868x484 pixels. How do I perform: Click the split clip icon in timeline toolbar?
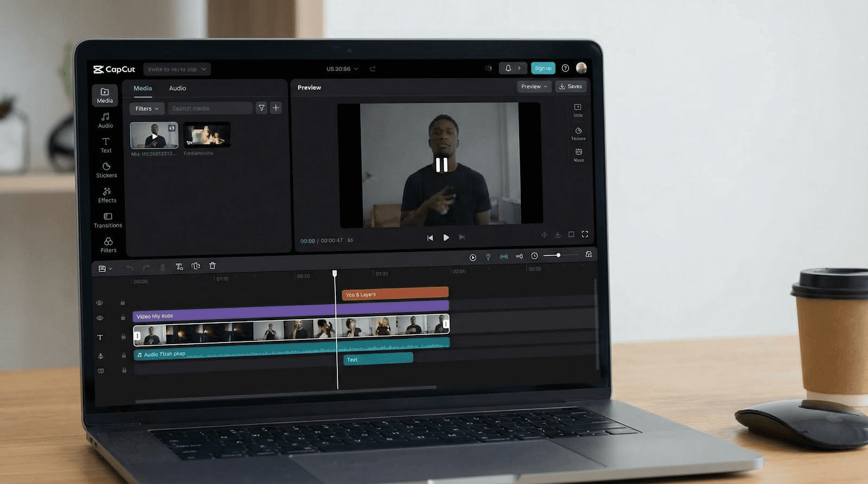(x=196, y=266)
